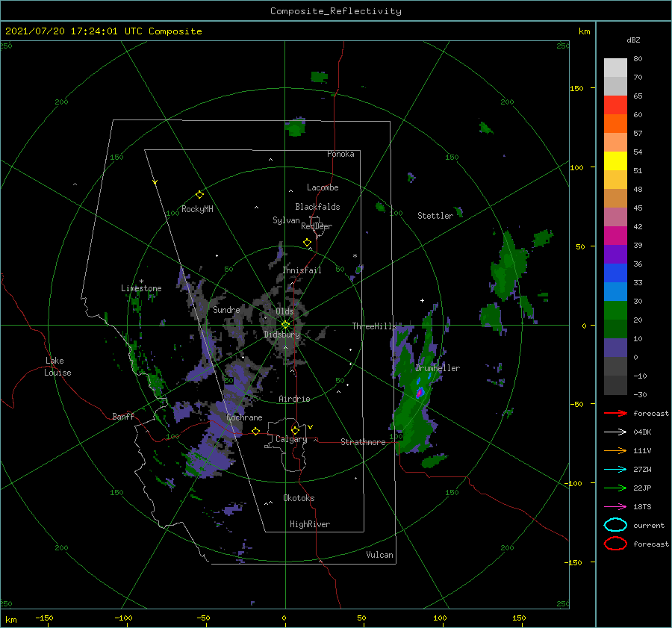This screenshot has width=672, height=628.
Task: Click the magenta storm core near Drumheller
Action: point(420,392)
